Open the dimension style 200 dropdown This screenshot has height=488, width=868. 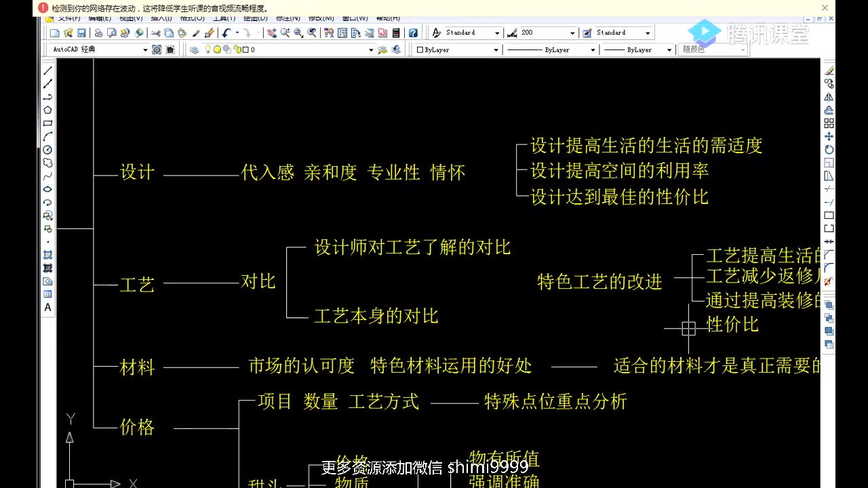point(572,33)
